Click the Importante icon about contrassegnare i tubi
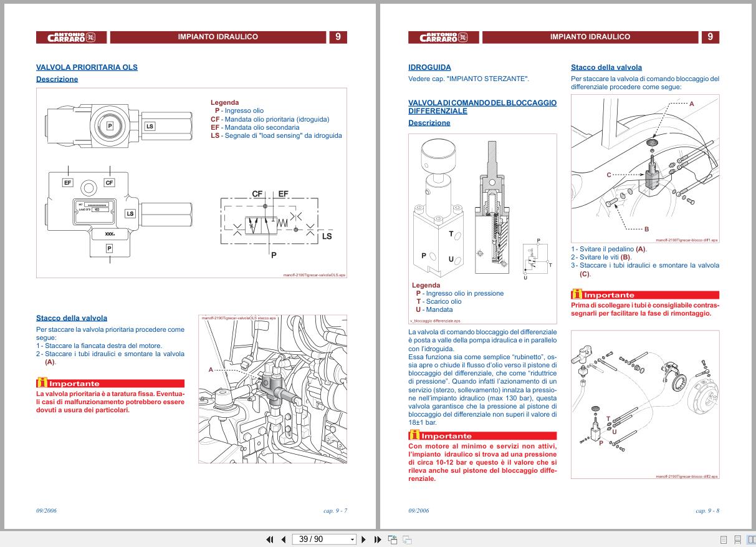 pyautogui.click(x=577, y=295)
